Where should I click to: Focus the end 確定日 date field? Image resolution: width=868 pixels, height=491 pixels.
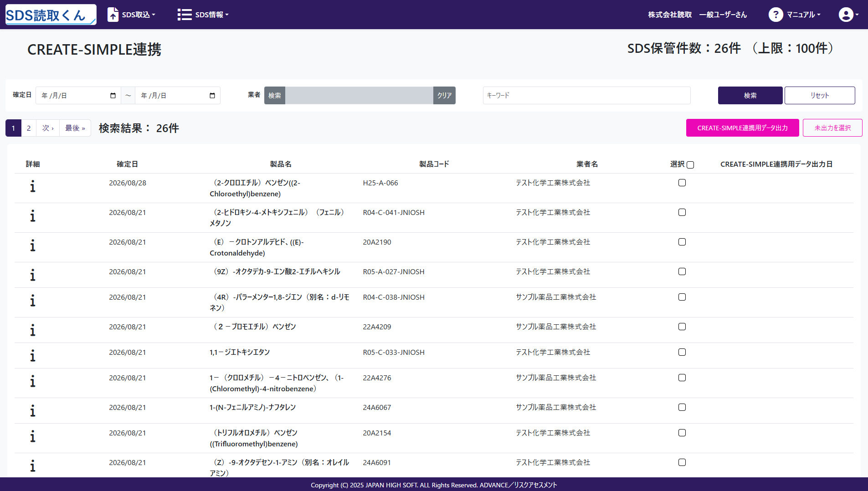[178, 95]
